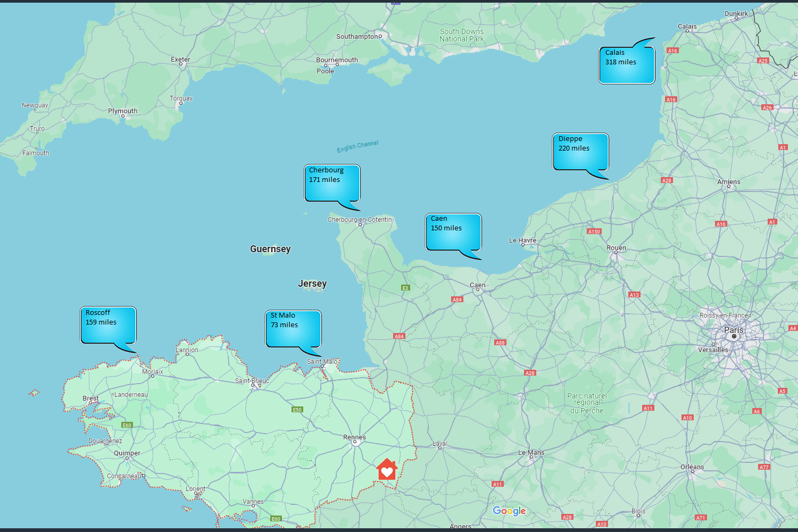Select the A88 road shield
798x532 pixels.
(x=500, y=343)
